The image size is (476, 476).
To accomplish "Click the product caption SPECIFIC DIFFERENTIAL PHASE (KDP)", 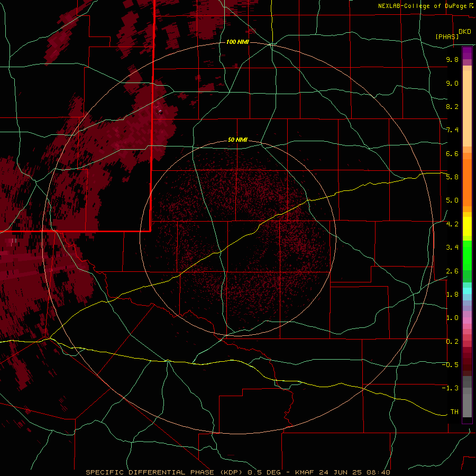I will pyautogui.click(x=165, y=472).
